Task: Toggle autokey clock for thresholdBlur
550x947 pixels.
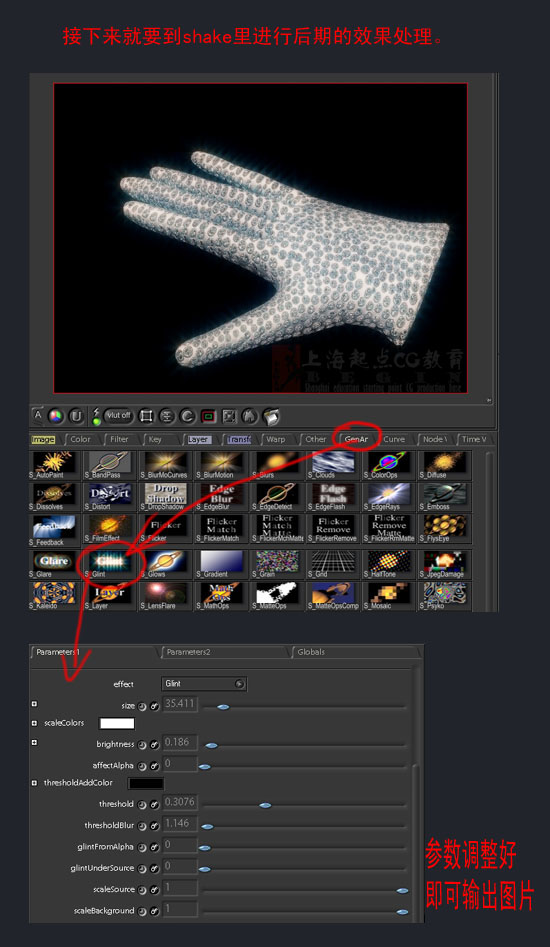Action: pyautogui.click(x=142, y=826)
